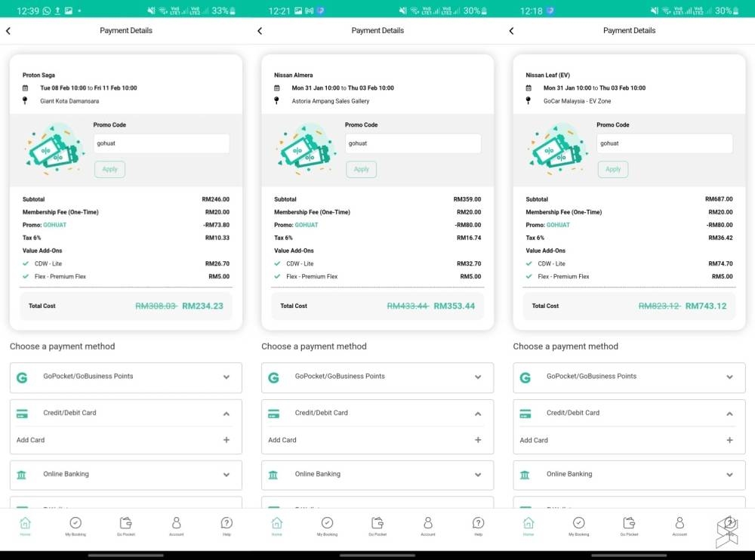This screenshot has width=755, height=560.
Task: Click the Nissan Leaf (EV) car name
Action: [x=548, y=75]
